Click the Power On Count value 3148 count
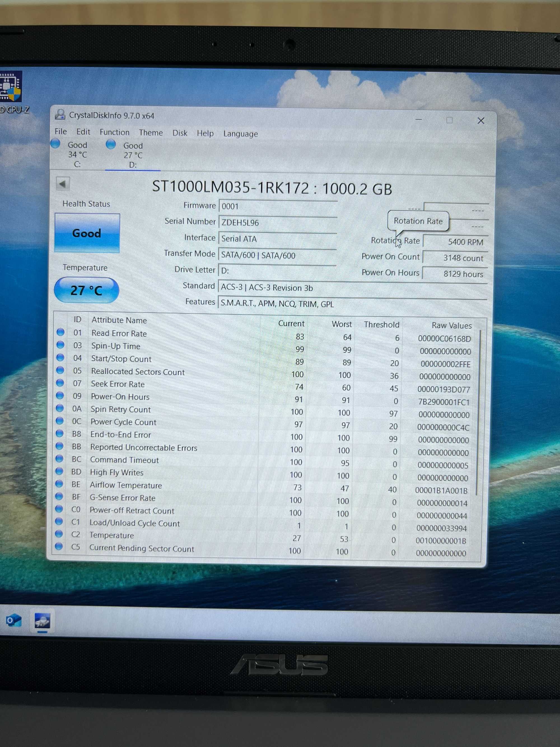 455,258
